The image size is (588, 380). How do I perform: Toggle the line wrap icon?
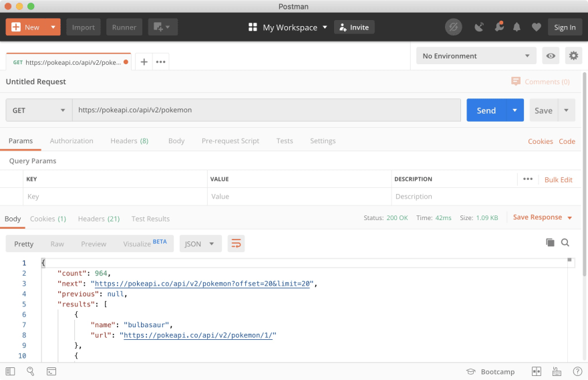point(236,244)
